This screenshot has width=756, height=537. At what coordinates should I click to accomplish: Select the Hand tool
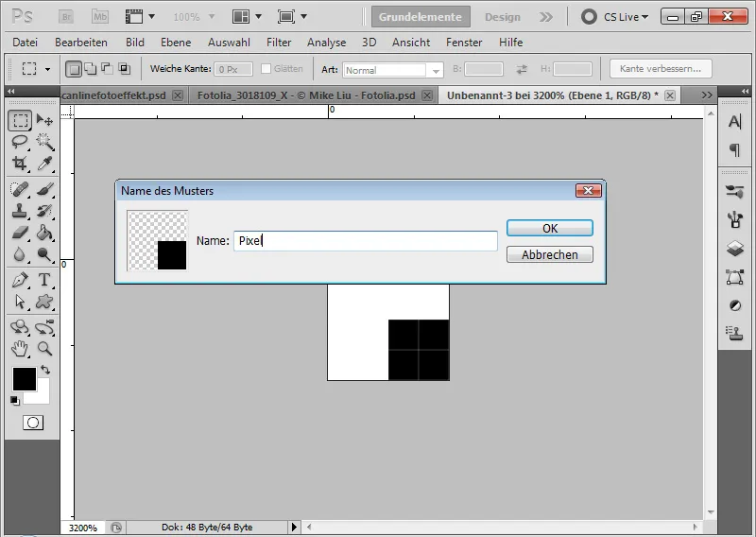click(20, 348)
